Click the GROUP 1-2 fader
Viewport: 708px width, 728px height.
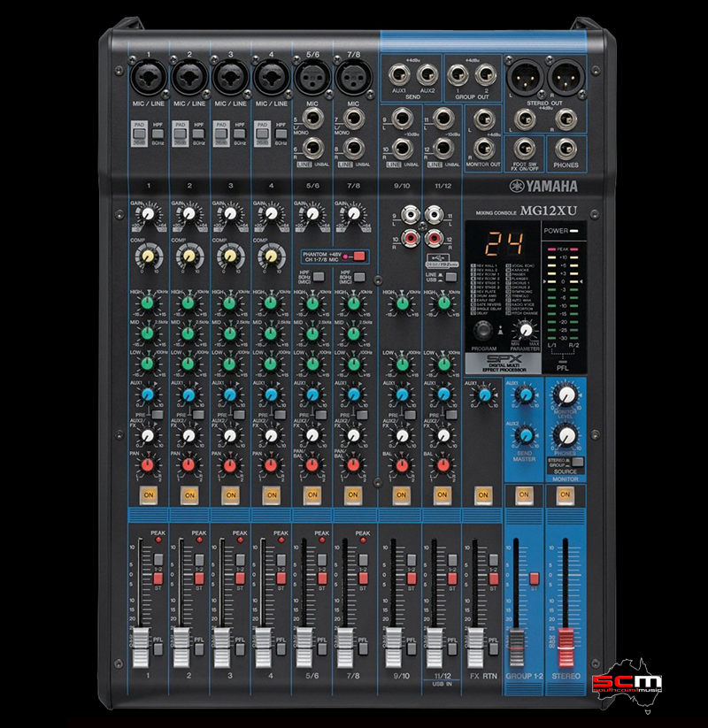click(x=517, y=647)
